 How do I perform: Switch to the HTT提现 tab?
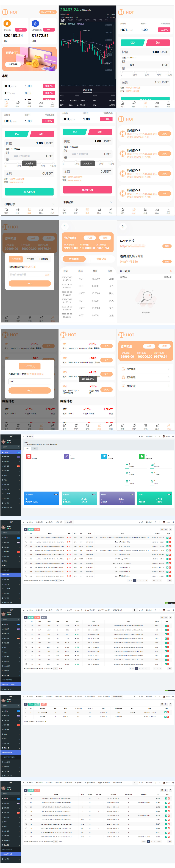[x=30, y=259]
